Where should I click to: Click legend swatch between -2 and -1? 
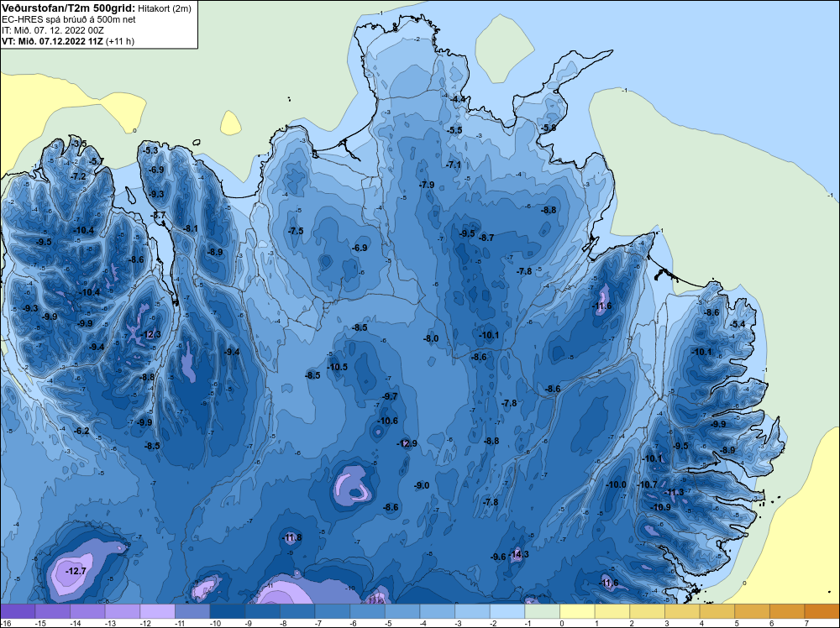508,611
